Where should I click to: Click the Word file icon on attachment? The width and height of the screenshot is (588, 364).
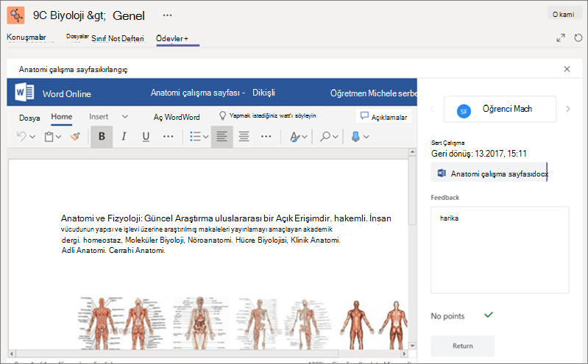(x=442, y=173)
